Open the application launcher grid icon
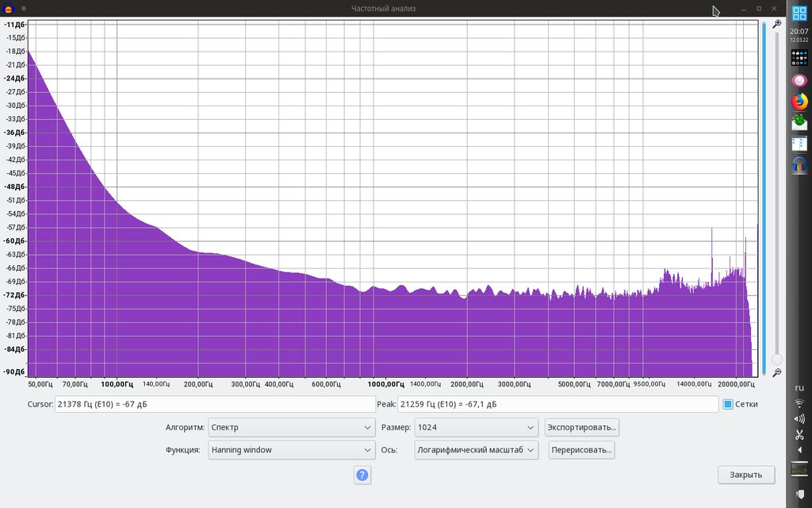 pyautogui.click(x=799, y=13)
